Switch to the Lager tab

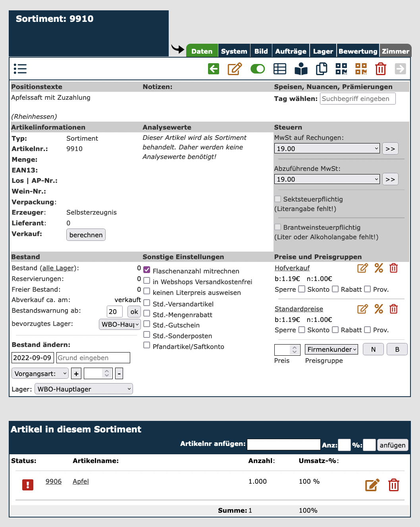coord(323,51)
